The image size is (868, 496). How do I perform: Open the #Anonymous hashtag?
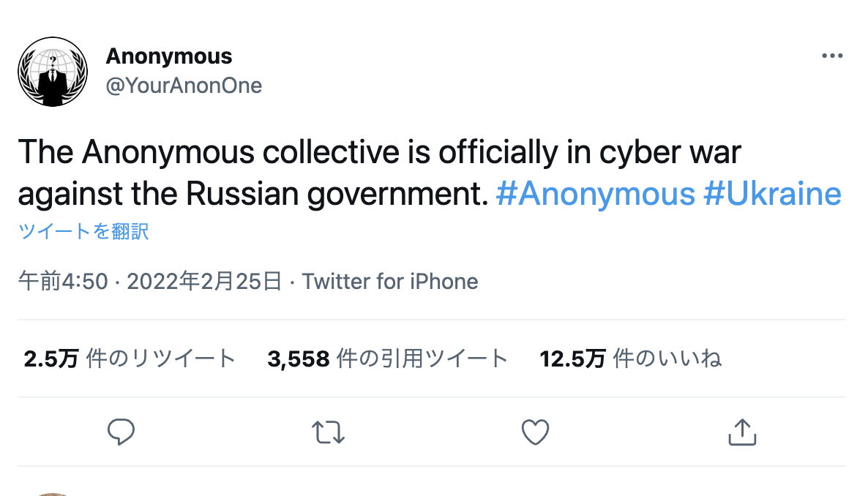pyautogui.click(x=595, y=194)
